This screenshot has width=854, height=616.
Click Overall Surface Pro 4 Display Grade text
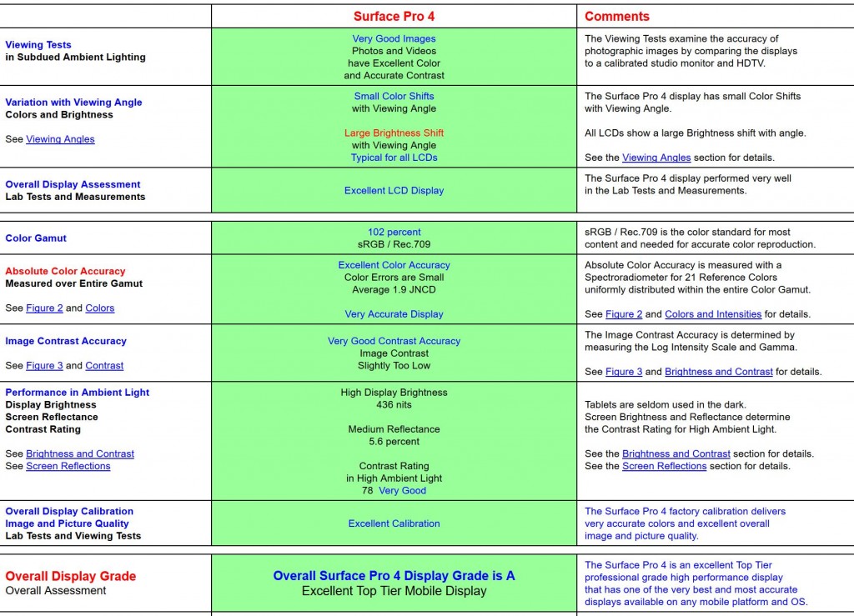pos(394,576)
